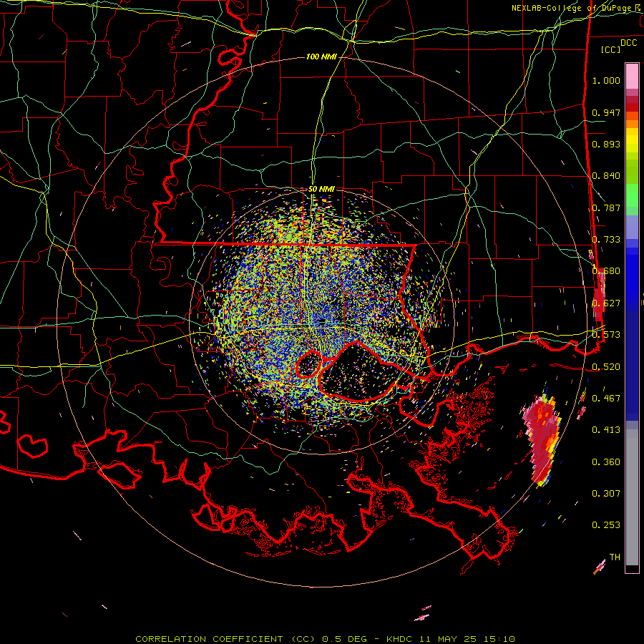Click the 0.520 scale value
This screenshot has height=644, width=644.
pyautogui.click(x=606, y=366)
